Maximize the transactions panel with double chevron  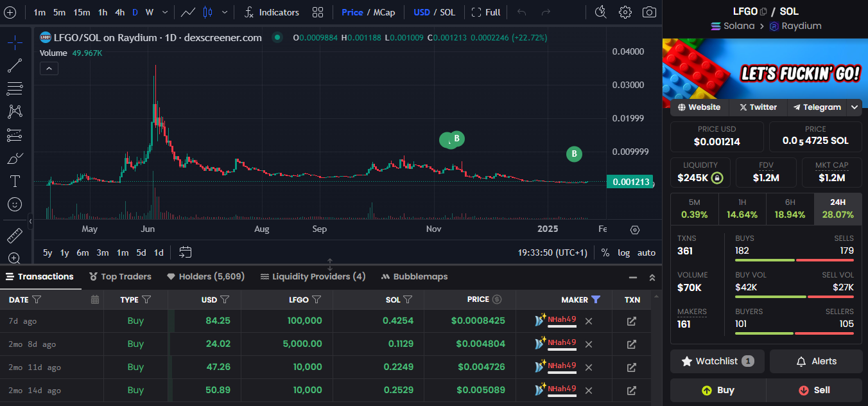click(x=652, y=278)
